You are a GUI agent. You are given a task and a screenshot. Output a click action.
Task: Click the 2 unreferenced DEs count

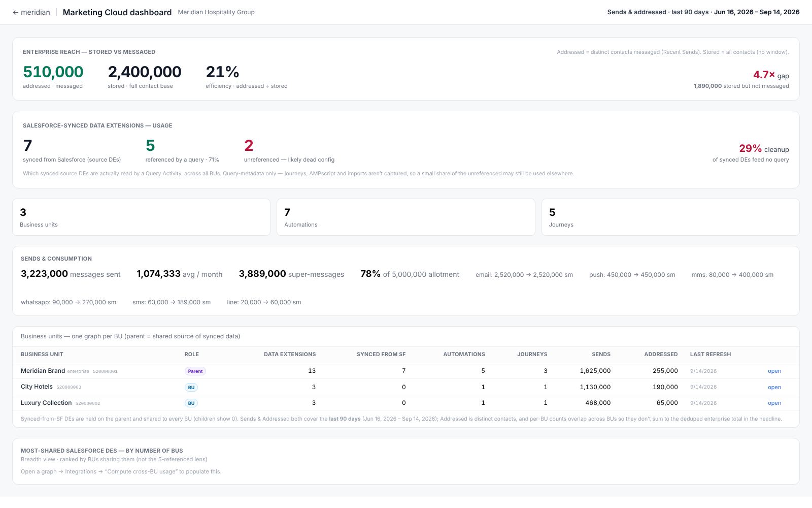click(x=249, y=146)
